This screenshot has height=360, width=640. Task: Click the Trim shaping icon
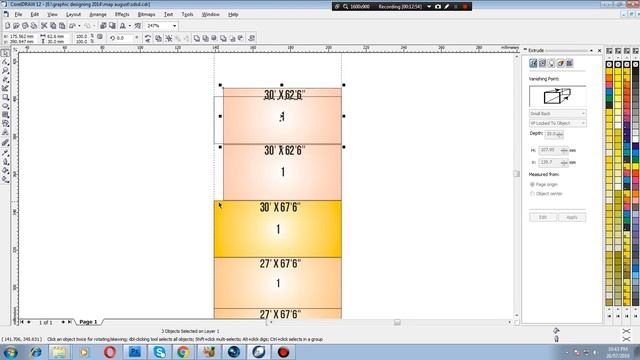tap(206, 38)
